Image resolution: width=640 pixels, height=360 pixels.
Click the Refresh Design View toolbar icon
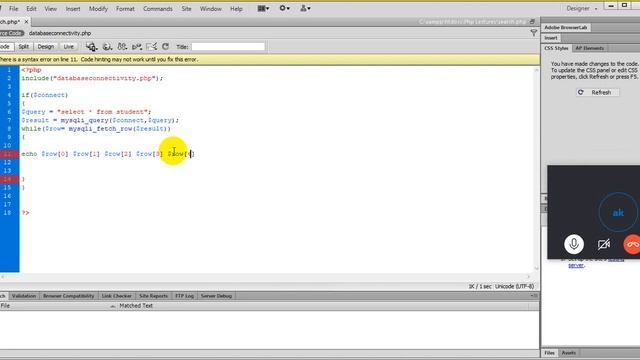click(165, 47)
